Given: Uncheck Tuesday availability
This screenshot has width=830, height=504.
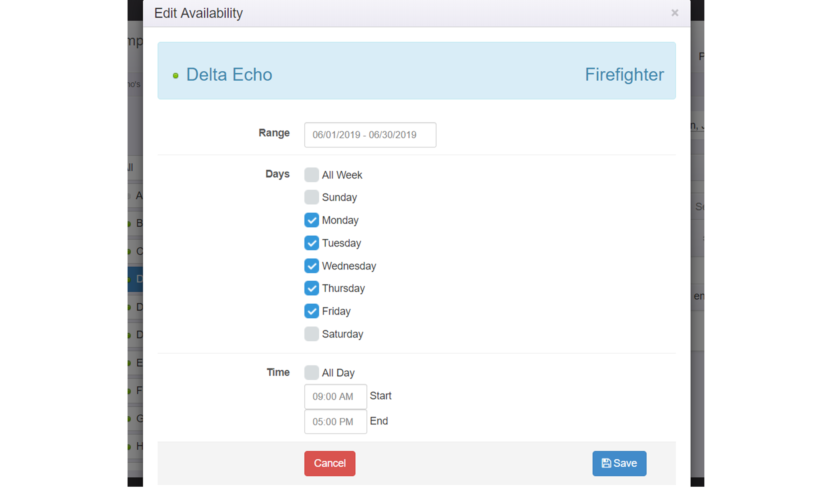Looking at the screenshot, I should pos(311,243).
